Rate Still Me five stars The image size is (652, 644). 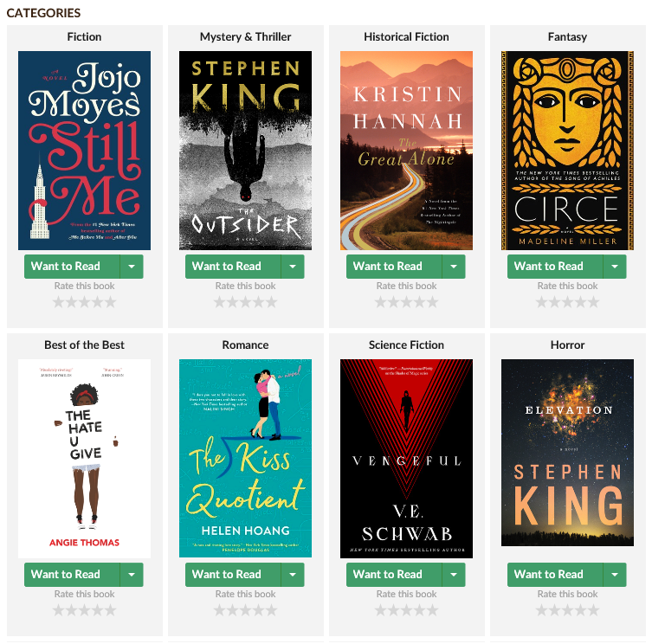(x=110, y=302)
